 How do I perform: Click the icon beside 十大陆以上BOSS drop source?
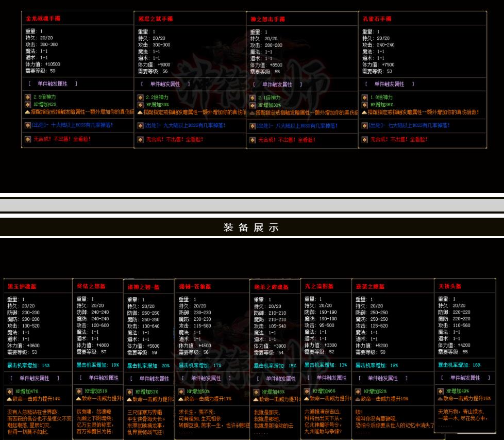click(28, 125)
